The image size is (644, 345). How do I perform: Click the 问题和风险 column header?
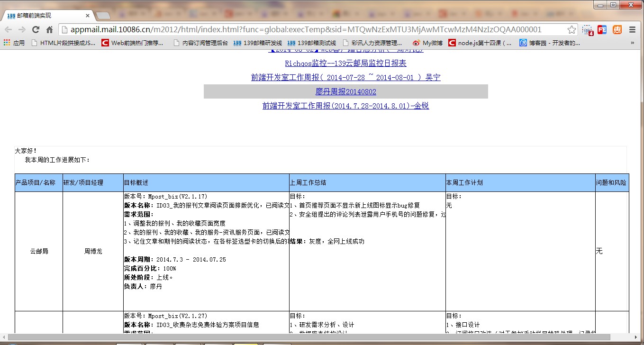(612, 182)
